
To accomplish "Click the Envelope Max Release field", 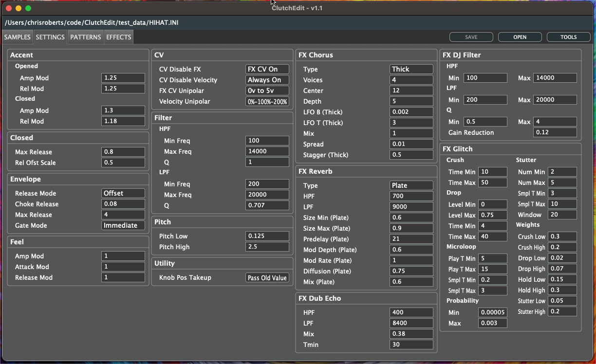I will click(x=123, y=215).
